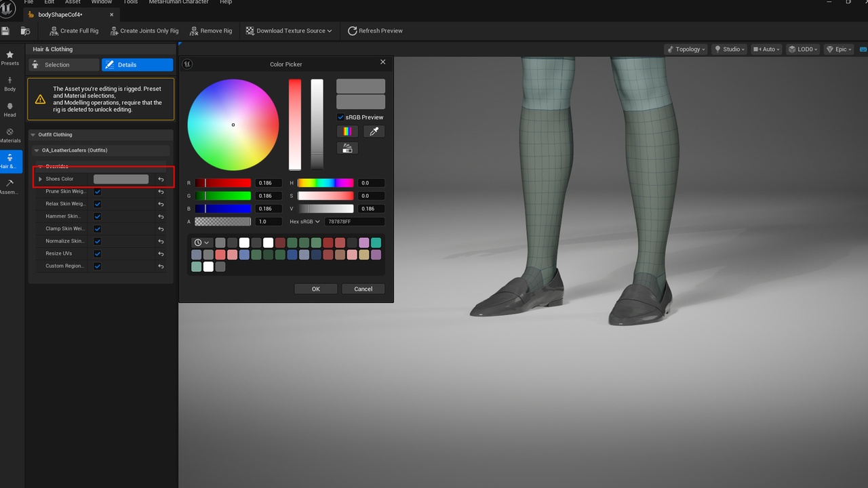Close the Color Picker dialog
The height and width of the screenshot is (488, 868).
click(x=382, y=62)
